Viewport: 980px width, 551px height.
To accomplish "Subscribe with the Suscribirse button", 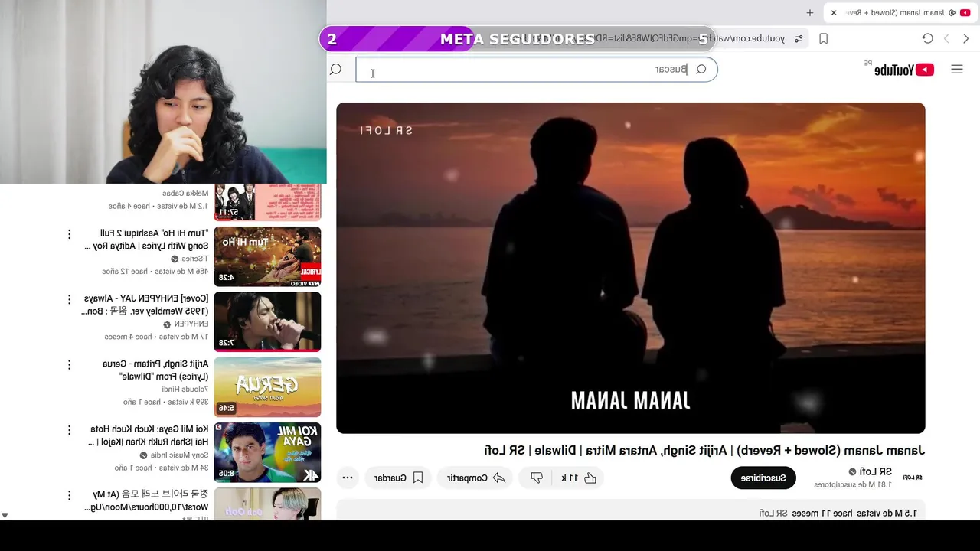I will (x=763, y=478).
